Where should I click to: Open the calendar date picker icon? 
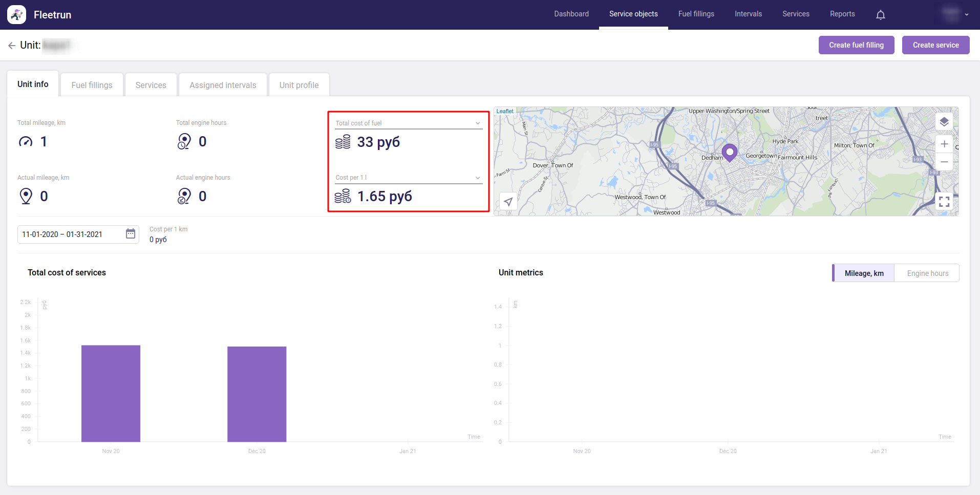point(131,234)
